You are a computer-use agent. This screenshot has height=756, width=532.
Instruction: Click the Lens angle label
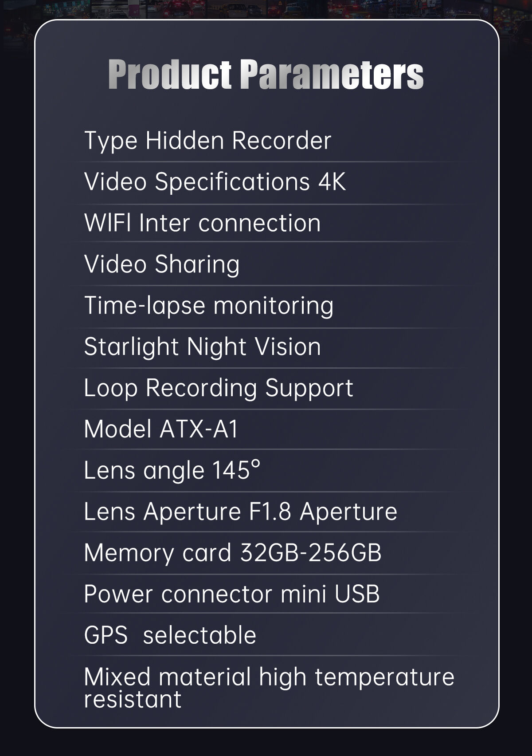[x=144, y=470]
